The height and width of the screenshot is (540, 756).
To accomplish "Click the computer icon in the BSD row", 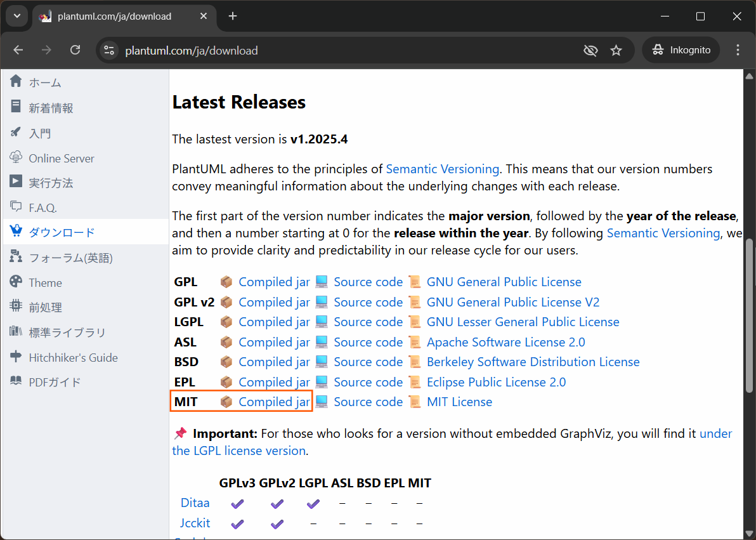I will (322, 362).
